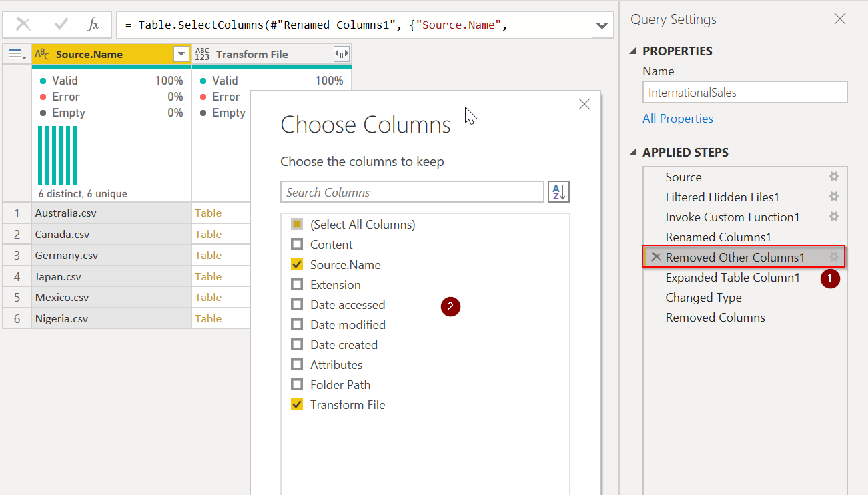Confirm the formula with checkmark icon

(61, 25)
